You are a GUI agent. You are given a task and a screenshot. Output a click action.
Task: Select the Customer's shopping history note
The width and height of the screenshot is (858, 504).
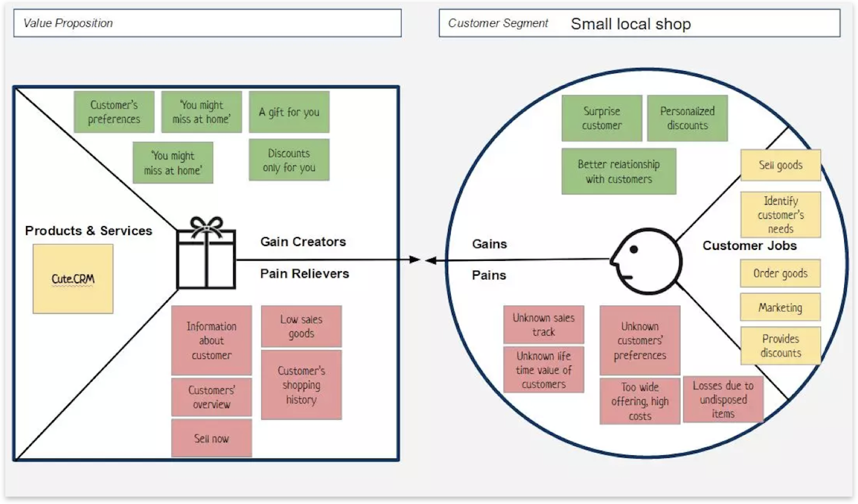coord(301,385)
